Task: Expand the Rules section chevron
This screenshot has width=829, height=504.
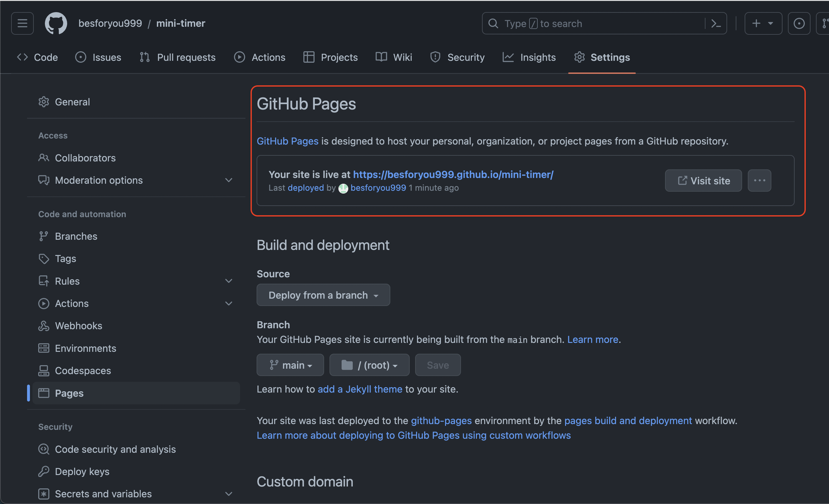Action: (x=229, y=281)
